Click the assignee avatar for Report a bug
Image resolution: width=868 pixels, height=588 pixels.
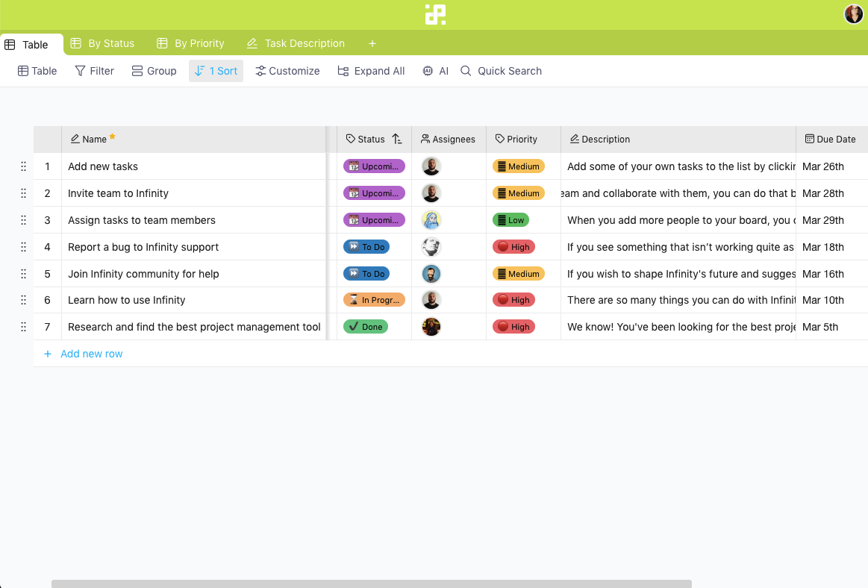pos(431,247)
